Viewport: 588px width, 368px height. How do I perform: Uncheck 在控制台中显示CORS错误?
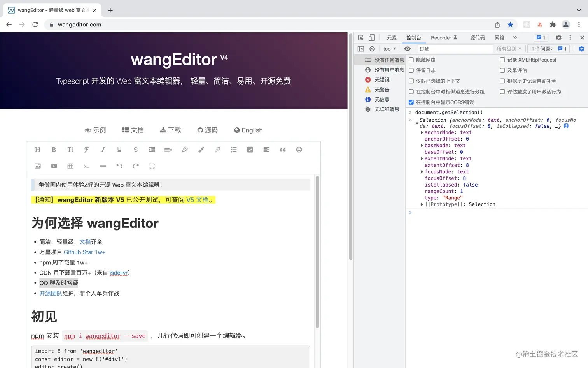click(411, 102)
